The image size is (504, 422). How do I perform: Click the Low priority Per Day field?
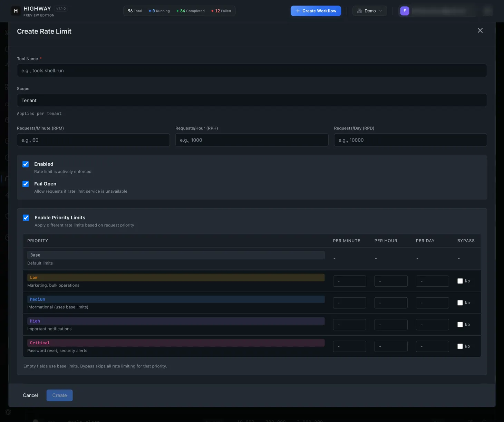coord(432,281)
